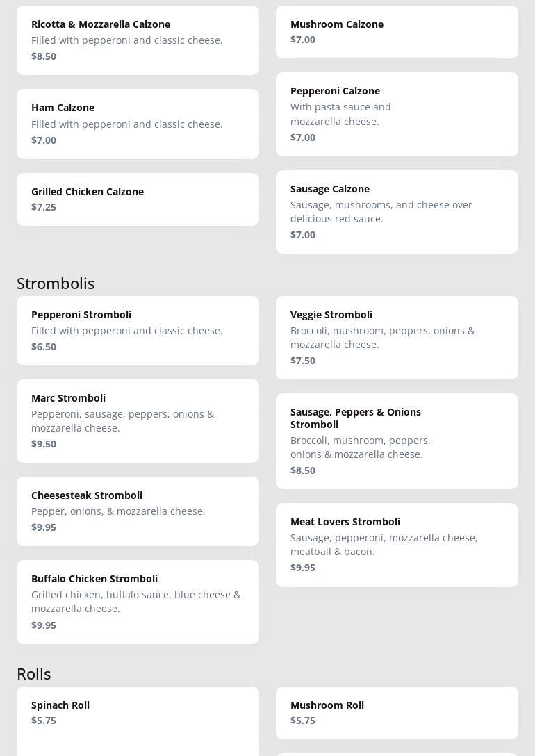The width and height of the screenshot is (535, 756).
Task: Select the Meat Lovers Stromboli item
Action: tap(397, 544)
